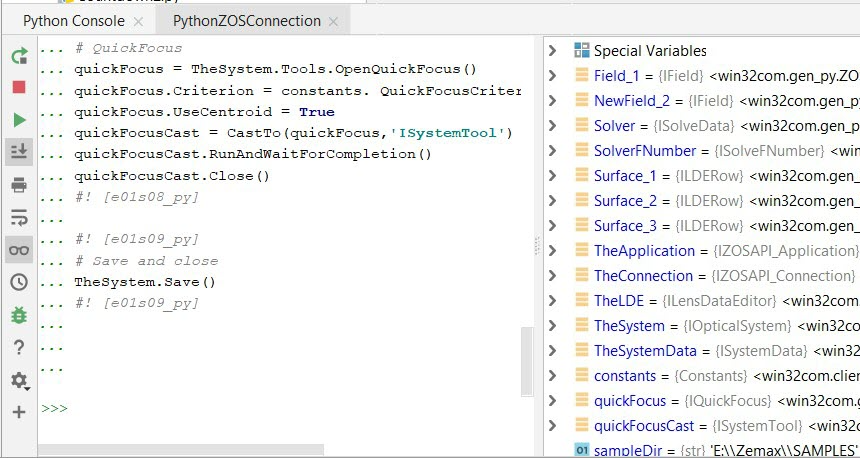This screenshot has width=860, height=458.
Task: Click the Print icon
Action: (19, 185)
